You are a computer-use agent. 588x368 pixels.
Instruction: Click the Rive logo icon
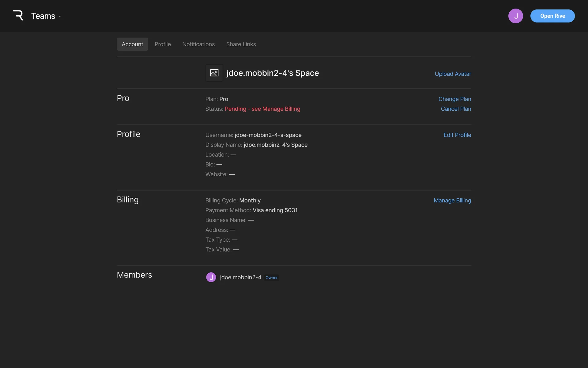point(18,15)
